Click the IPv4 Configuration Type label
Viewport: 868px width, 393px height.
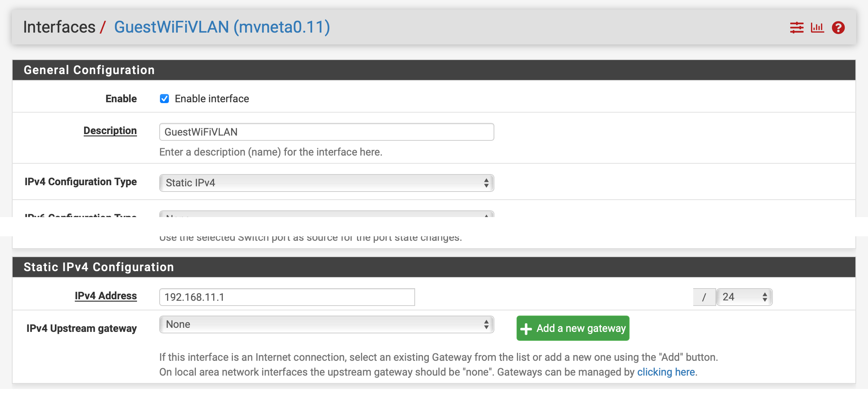81,182
